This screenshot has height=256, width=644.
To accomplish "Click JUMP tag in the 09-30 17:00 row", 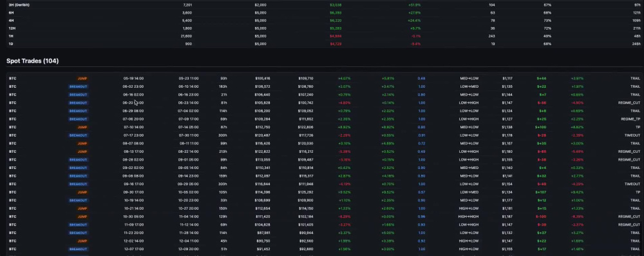I will tap(82, 192).
